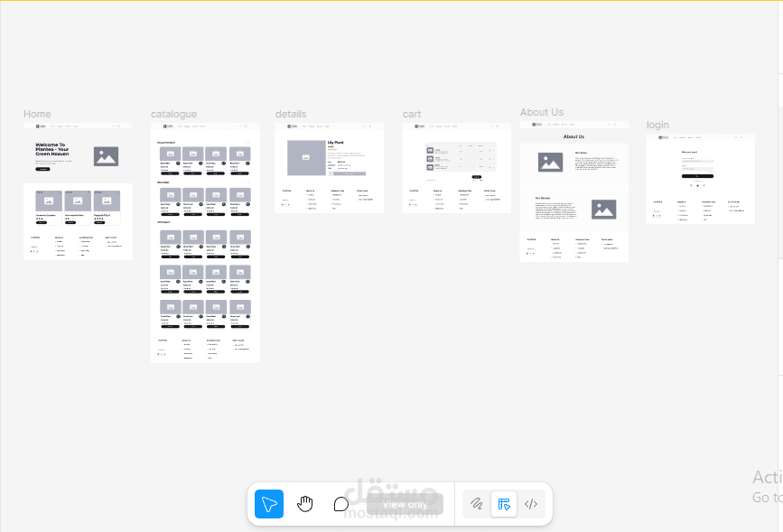
Task: Activate the Hand pan tool
Action: click(305, 504)
